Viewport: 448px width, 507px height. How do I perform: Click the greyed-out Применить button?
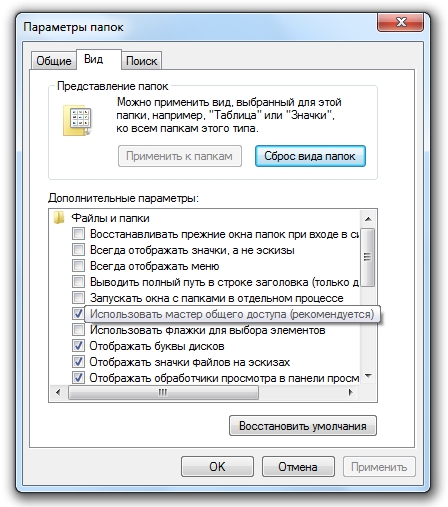379,467
